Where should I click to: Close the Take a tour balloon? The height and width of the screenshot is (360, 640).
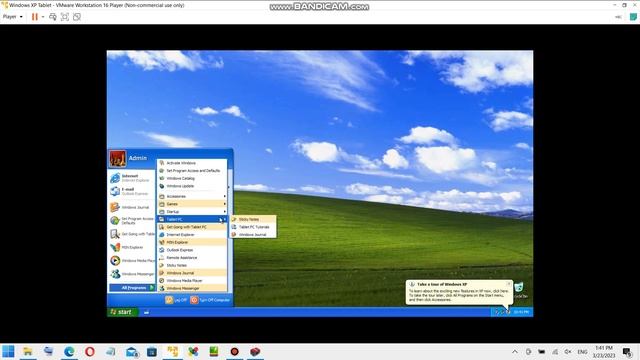coord(509,284)
